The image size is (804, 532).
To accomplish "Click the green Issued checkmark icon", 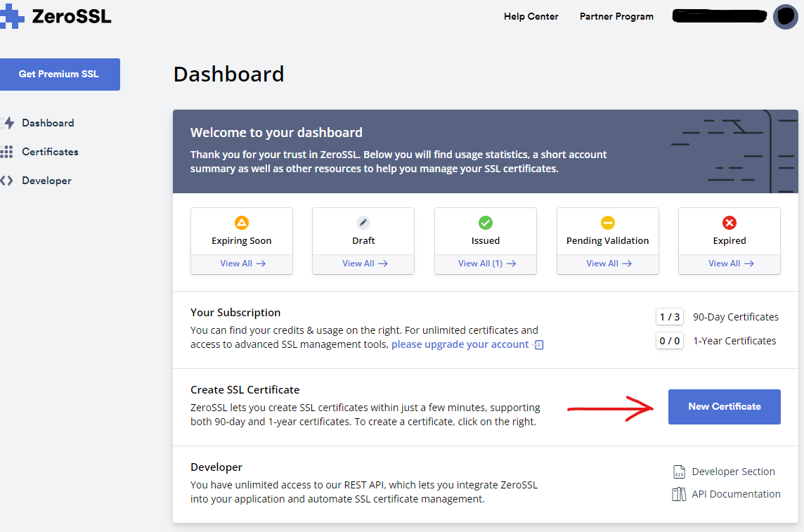I will (x=486, y=223).
